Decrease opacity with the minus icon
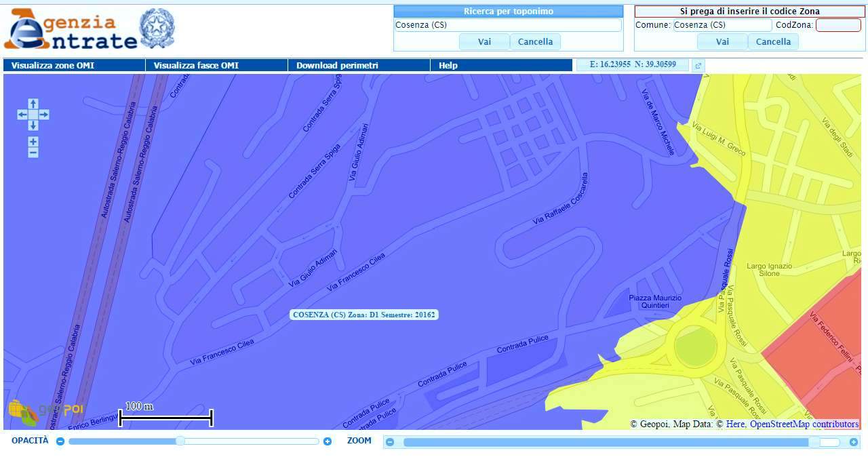Screen dimensions: 868x457 [x=60, y=441]
